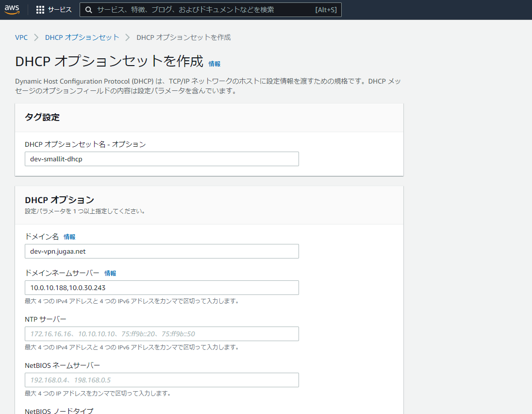
Task: Click the magnifying glass search icon
Action: 89,10
